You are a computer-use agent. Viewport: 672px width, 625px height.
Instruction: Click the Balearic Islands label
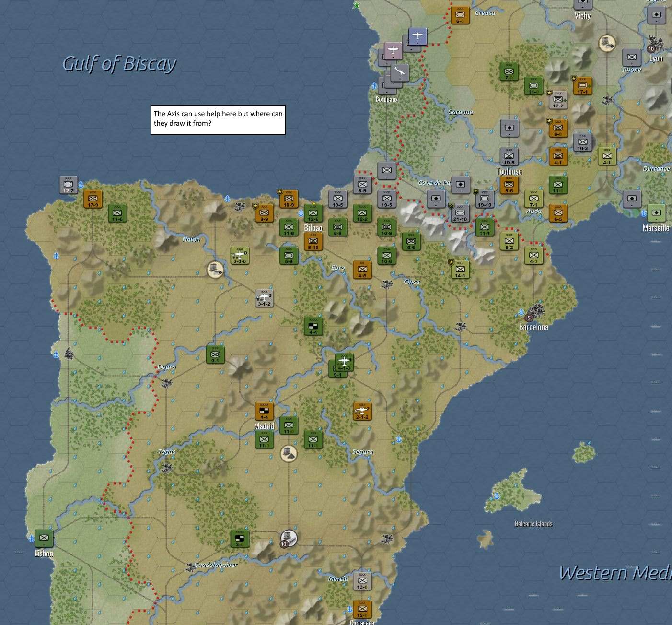click(x=533, y=524)
